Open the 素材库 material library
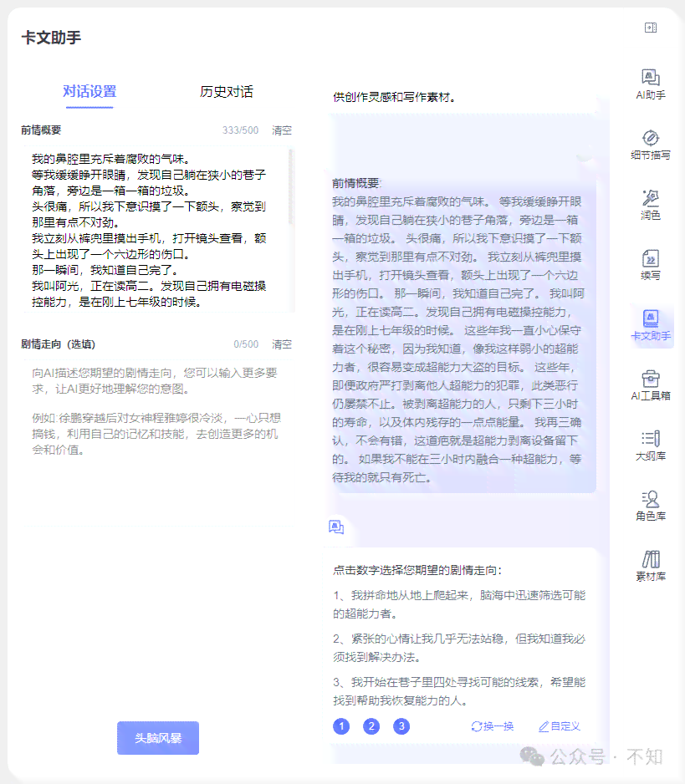Viewport: 685px width, 784px height. tap(651, 566)
